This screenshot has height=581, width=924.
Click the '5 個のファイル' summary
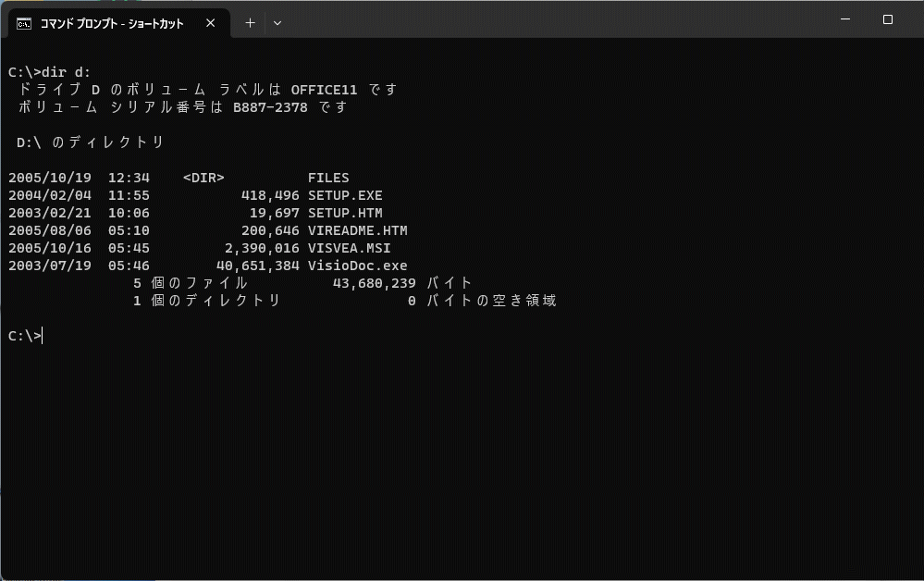(x=191, y=283)
